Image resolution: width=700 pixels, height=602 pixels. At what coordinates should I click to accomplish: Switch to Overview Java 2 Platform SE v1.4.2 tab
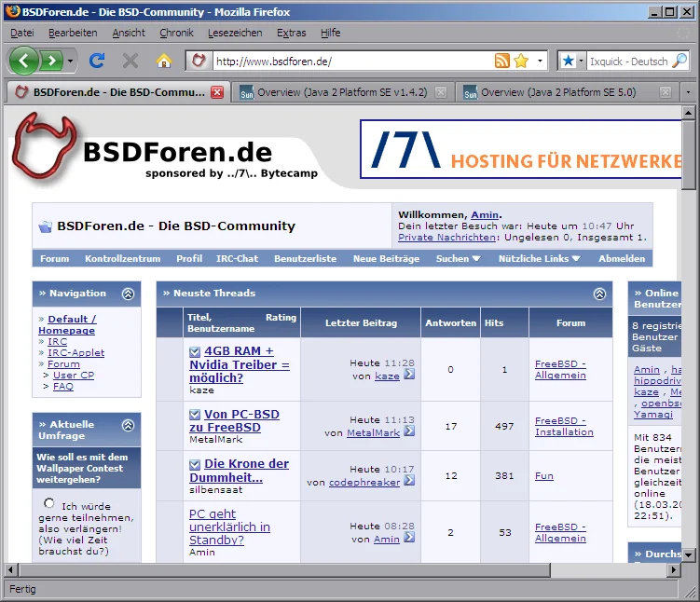[x=343, y=92]
